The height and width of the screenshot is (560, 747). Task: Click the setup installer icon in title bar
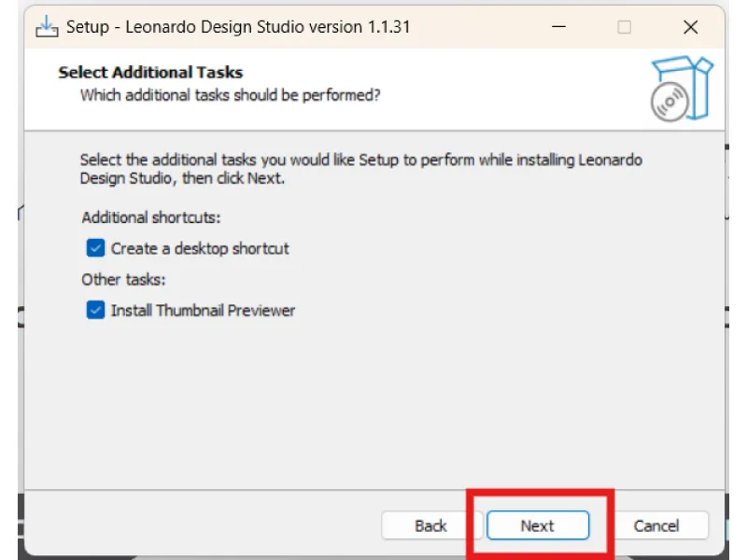pos(47,27)
